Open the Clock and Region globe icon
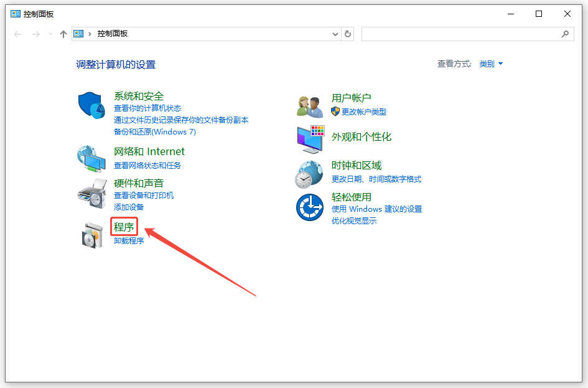The width and height of the screenshot is (588, 388). [309, 174]
